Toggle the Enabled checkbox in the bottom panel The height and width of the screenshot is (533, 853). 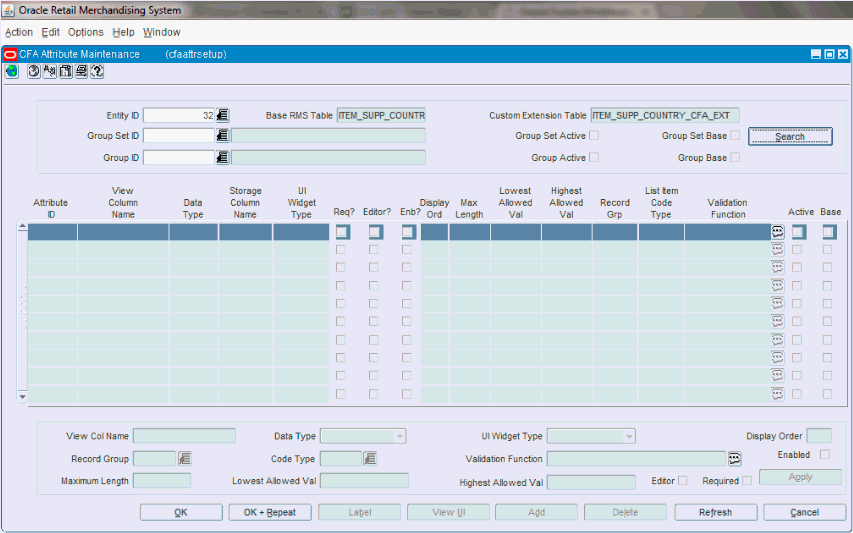tap(825, 454)
